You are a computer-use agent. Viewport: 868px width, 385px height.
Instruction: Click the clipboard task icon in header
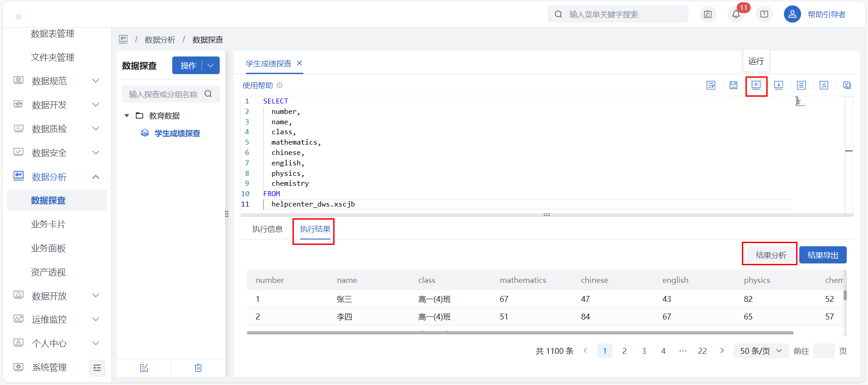[x=708, y=14]
